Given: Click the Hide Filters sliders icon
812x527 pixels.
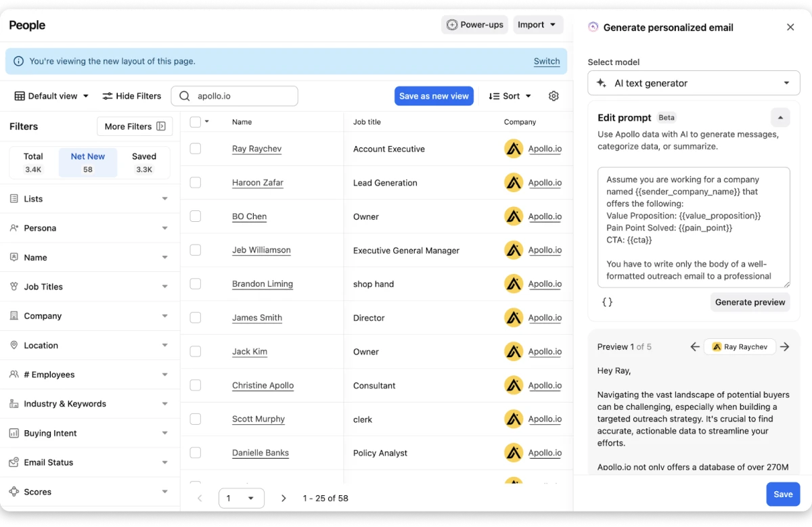Looking at the screenshot, I should pyautogui.click(x=108, y=96).
